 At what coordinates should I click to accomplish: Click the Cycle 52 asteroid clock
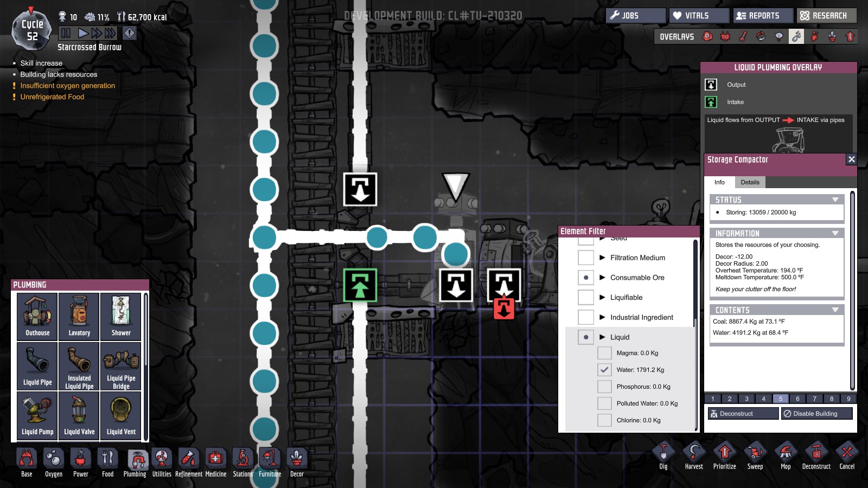tap(32, 31)
